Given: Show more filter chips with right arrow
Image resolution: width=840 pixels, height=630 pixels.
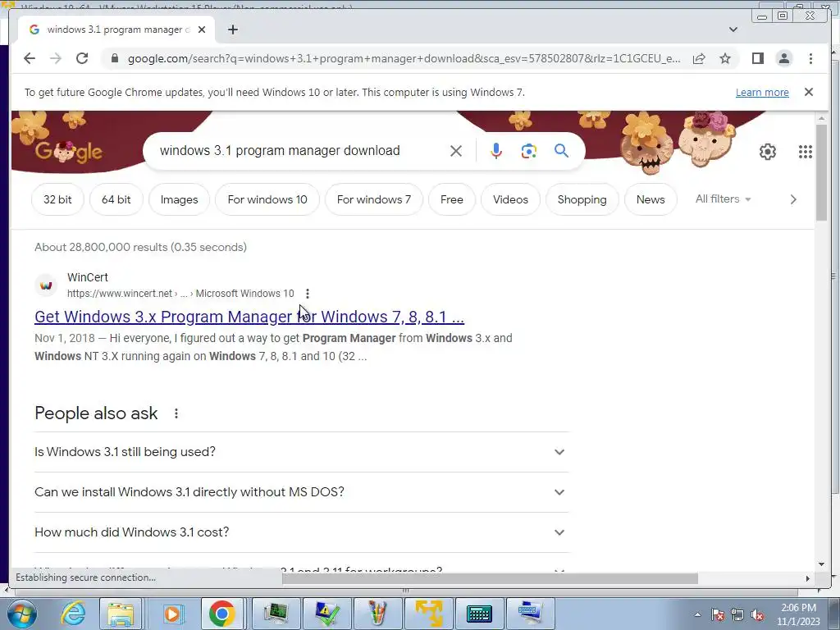Looking at the screenshot, I should 793,199.
